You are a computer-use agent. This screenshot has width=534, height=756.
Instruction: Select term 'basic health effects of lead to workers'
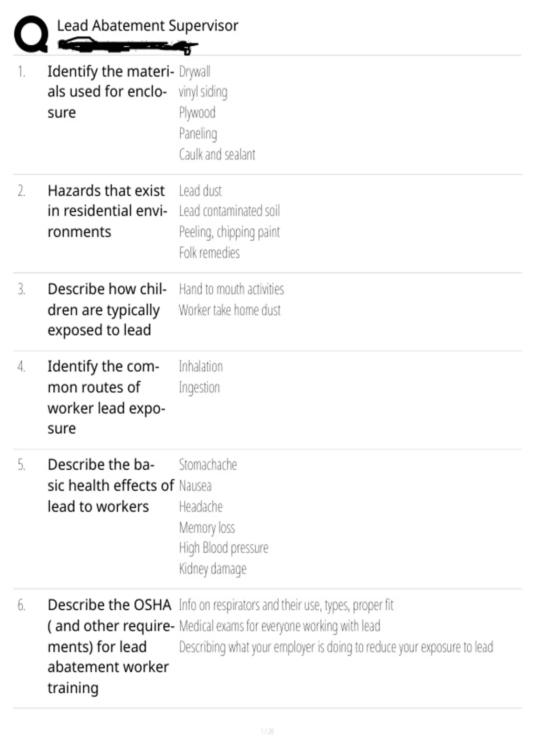pos(110,486)
